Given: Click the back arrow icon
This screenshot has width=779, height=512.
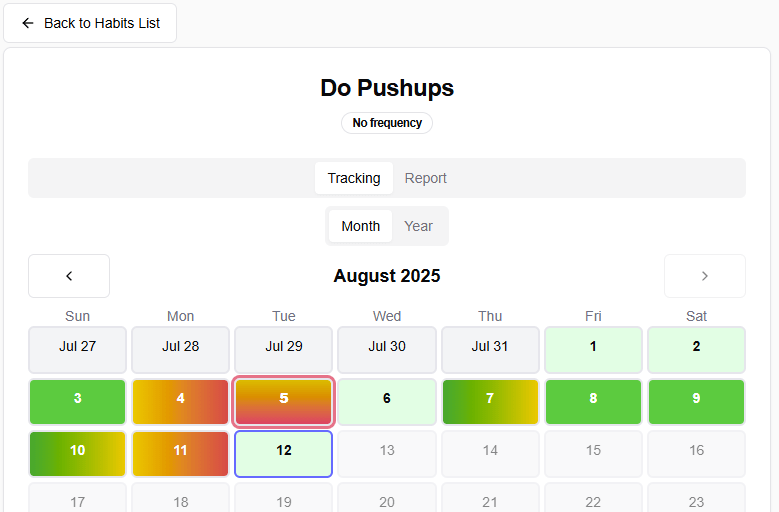Looking at the screenshot, I should point(28,23).
